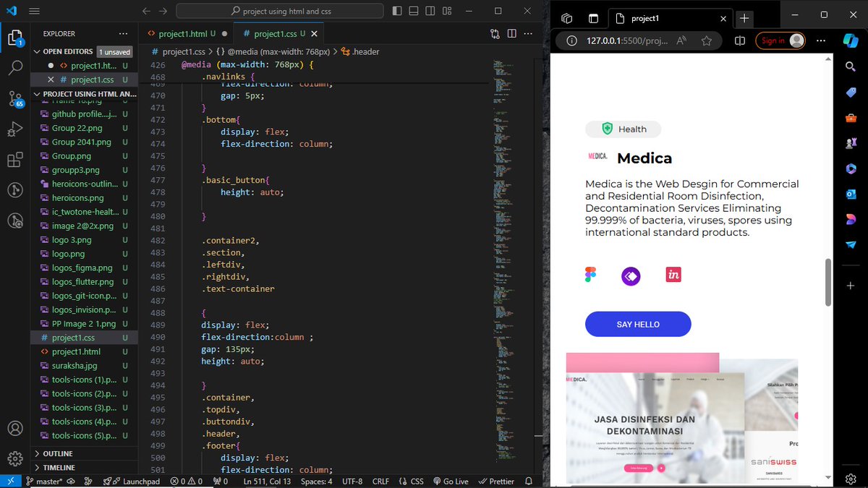Click the SAY HELLO button on webpage
The image size is (868, 488).
click(638, 325)
